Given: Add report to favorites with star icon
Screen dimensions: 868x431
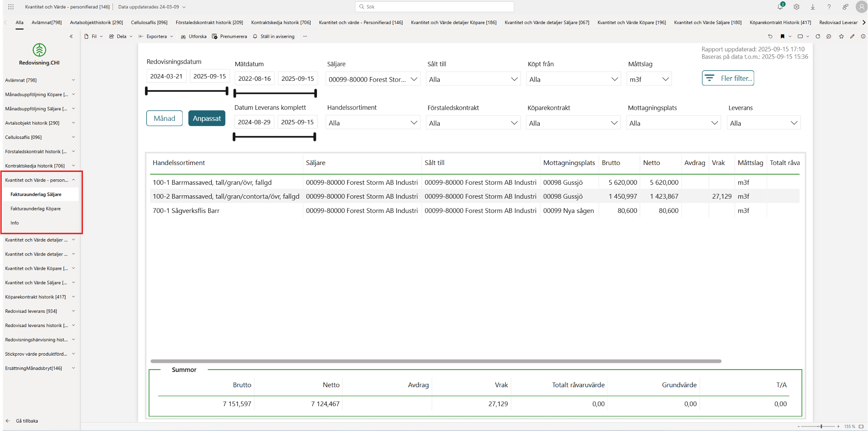Looking at the screenshot, I should 841,37.
